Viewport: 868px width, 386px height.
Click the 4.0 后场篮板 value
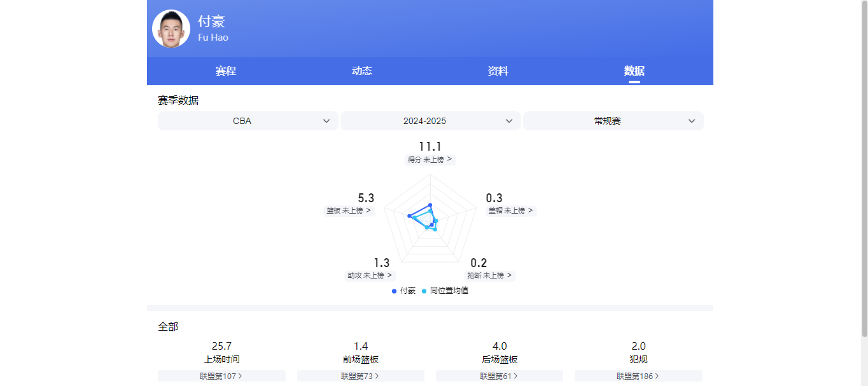[500, 346]
